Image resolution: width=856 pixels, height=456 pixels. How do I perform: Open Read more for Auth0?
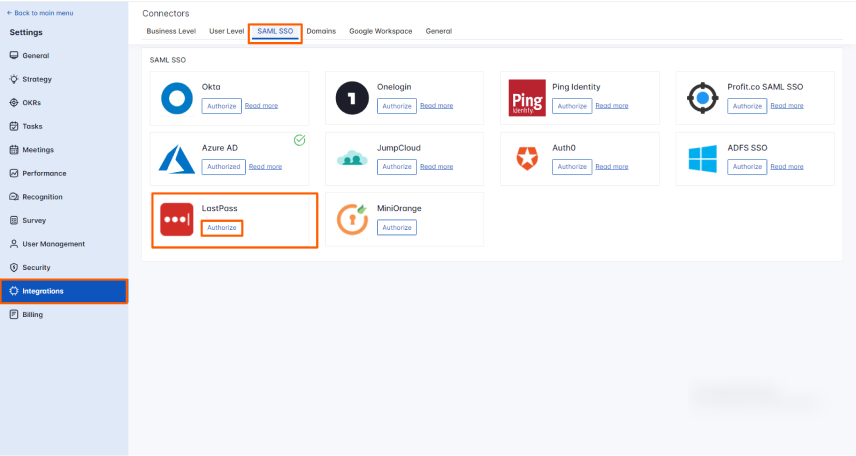[612, 167]
